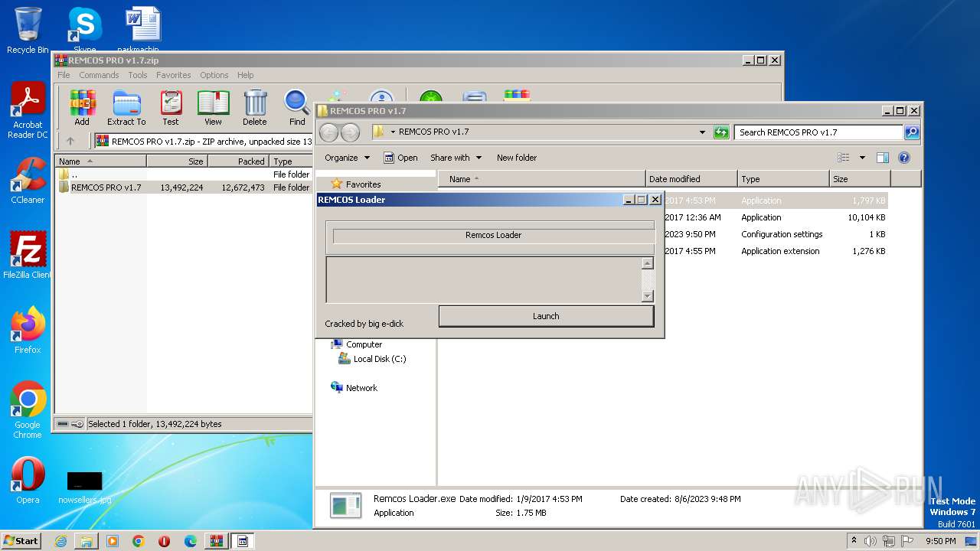
Task: Select nowsellers.jpg desktop file
Action: click(x=84, y=487)
